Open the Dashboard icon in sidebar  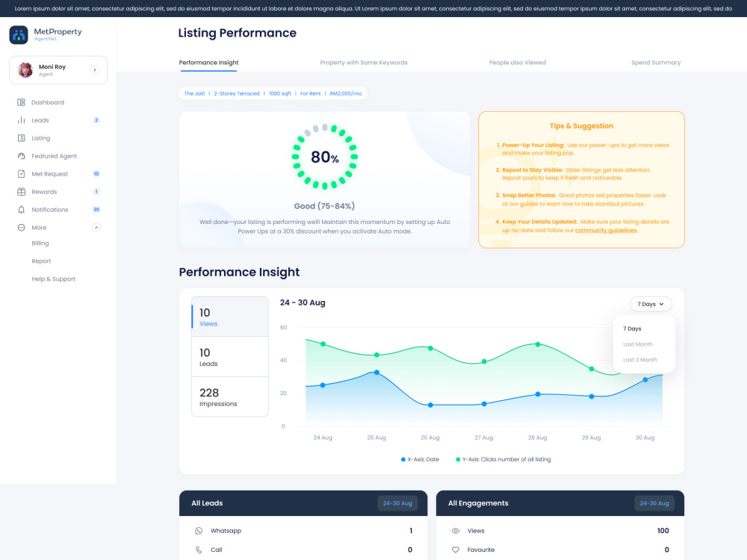coord(21,102)
